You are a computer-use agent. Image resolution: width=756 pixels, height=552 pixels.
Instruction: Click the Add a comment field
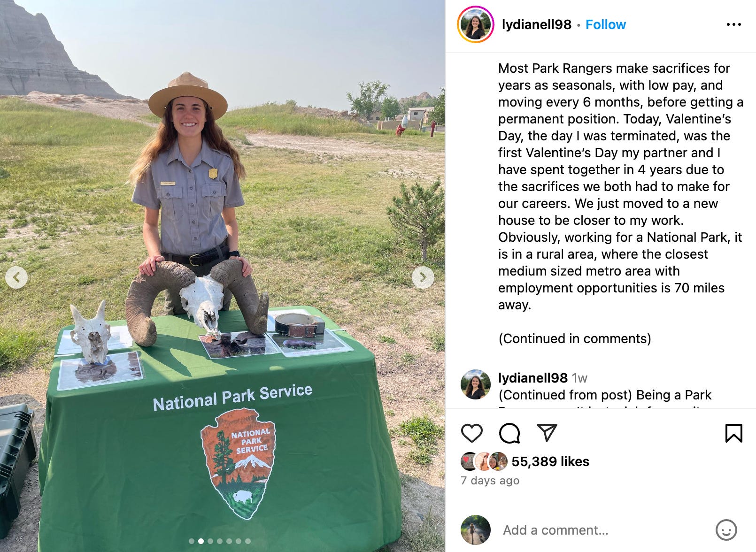pos(606,530)
